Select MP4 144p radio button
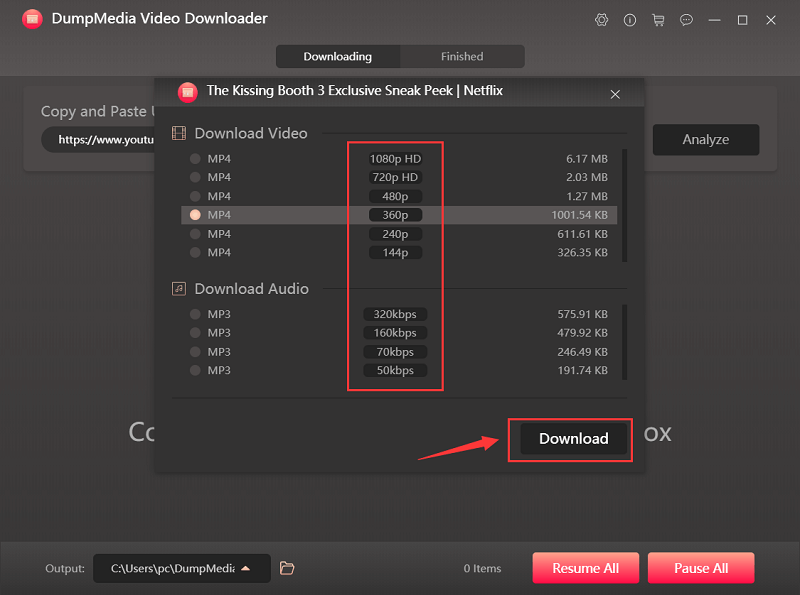 pos(195,252)
